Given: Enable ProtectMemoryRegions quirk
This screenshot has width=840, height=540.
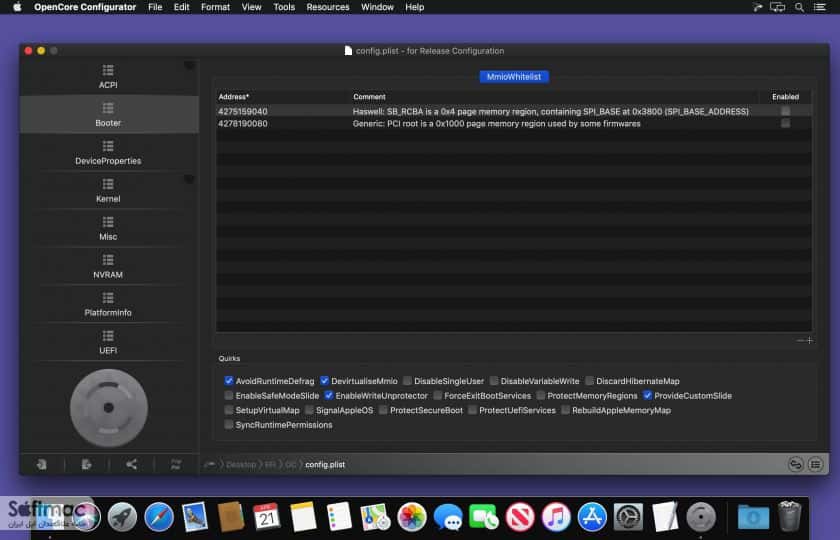Looking at the screenshot, I should (541, 395).
